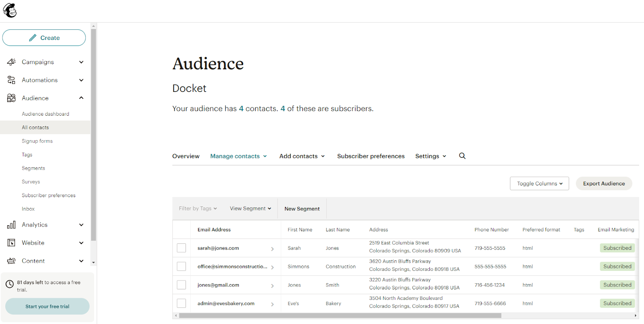Open Tags in sidebar
Screen dimensions: 644x324
click(x=27, y=155)
